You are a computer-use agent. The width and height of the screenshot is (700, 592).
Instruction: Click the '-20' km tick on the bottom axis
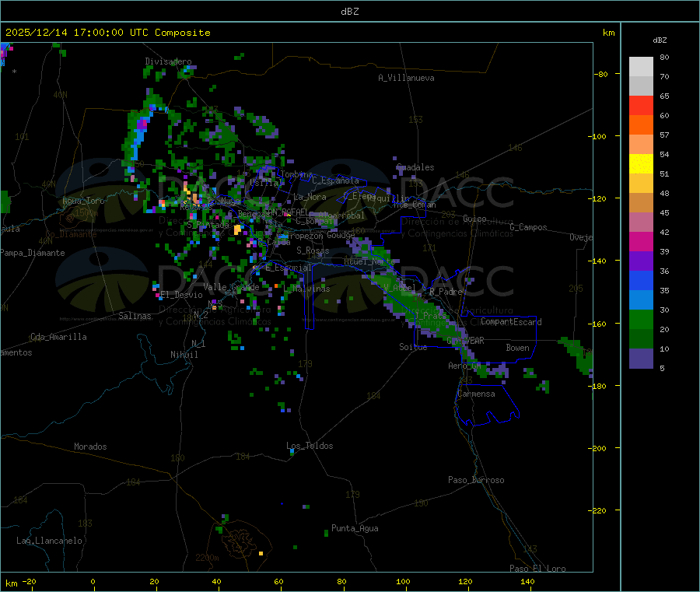tap(29, 581)
